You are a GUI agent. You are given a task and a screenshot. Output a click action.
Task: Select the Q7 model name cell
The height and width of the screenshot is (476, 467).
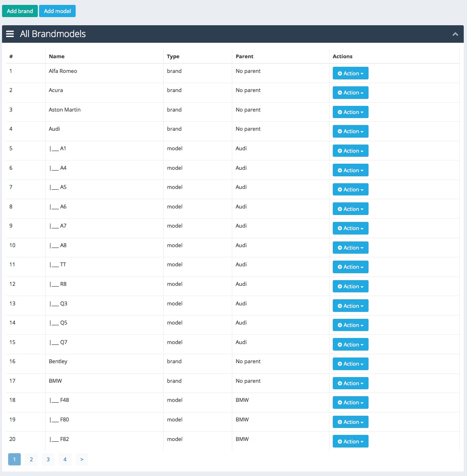tap(104, 344)
